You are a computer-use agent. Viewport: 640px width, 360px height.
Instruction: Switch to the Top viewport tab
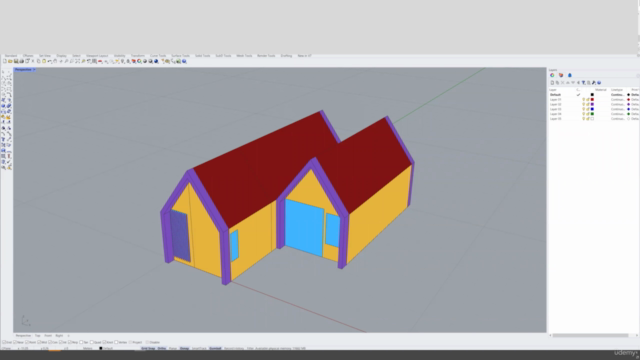click(38, 336)
